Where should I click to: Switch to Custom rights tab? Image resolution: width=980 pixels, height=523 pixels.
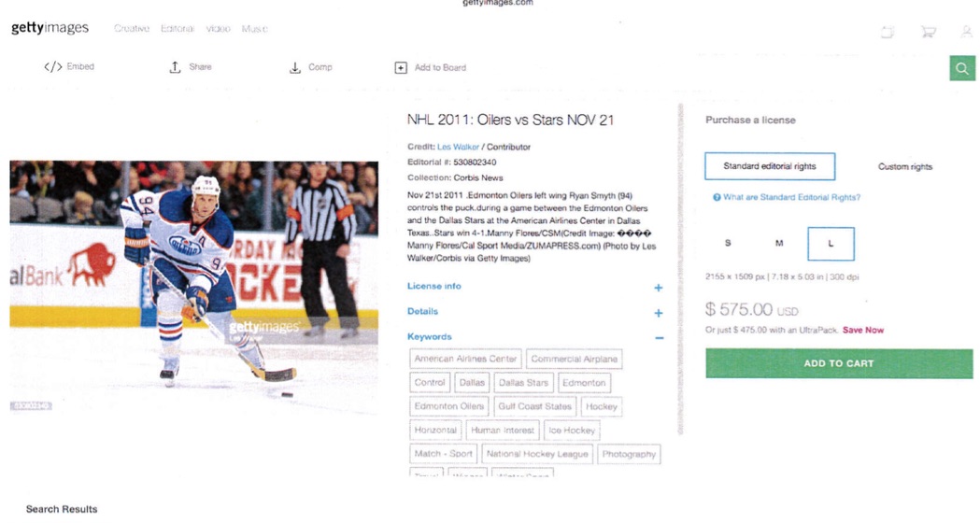(905, 167)
